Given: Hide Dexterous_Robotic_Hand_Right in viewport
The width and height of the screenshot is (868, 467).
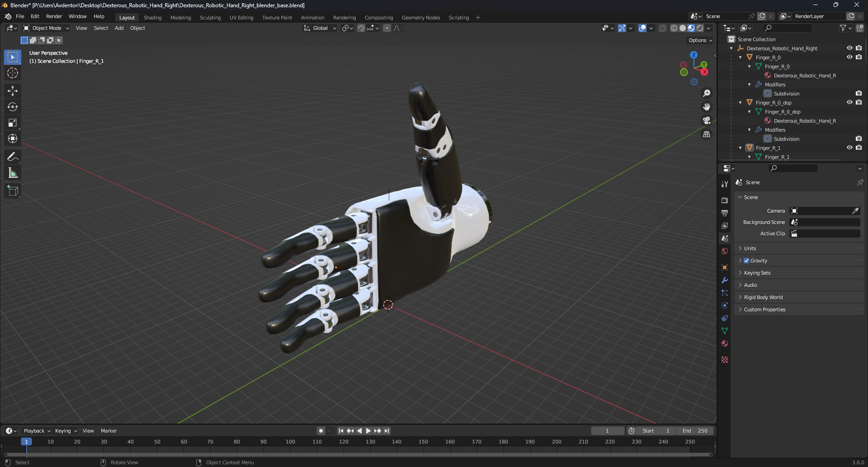Looking at the screenshot, I should [849, 48].
